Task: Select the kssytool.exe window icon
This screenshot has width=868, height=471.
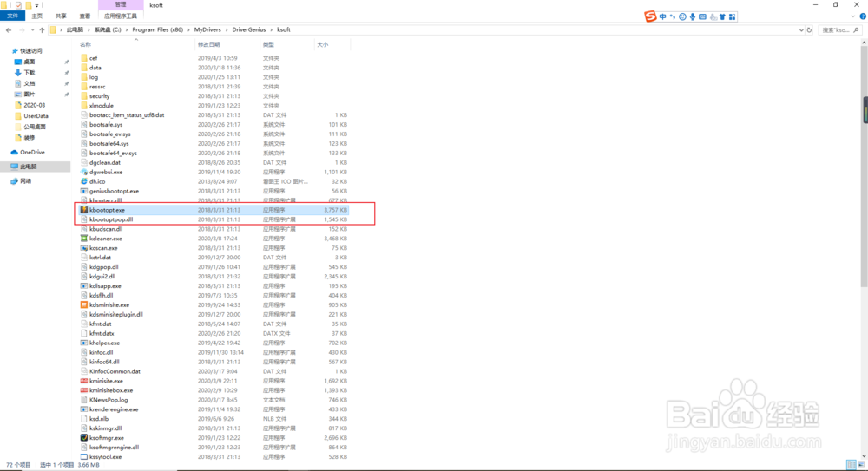Action: (84, 456)
